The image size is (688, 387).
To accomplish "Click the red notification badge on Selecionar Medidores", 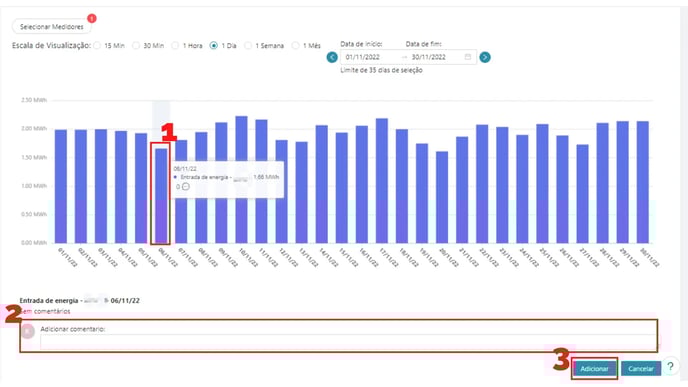I will point(92,18).
